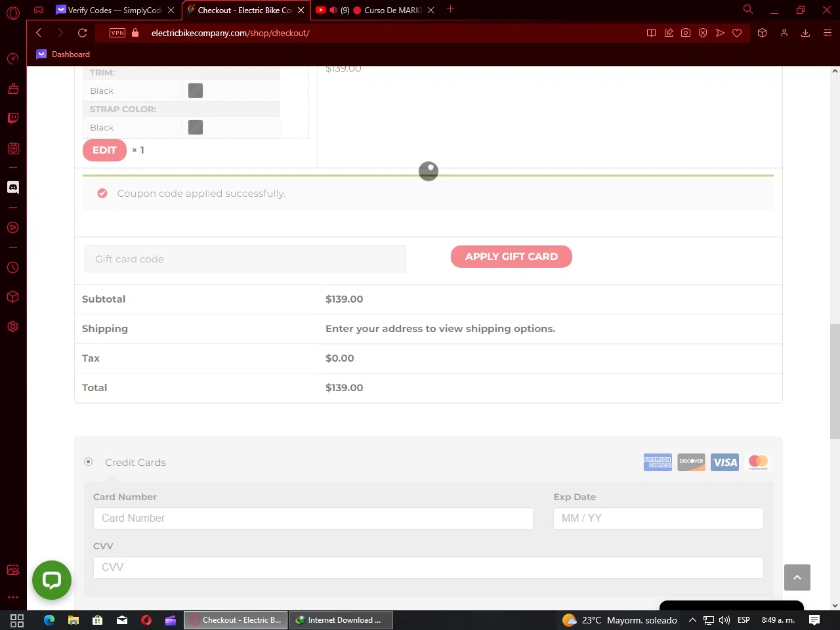The width and height of the screenshot is (840, 630).
Task: Open the Dashboard bookmark
Action: pos(64,54)
